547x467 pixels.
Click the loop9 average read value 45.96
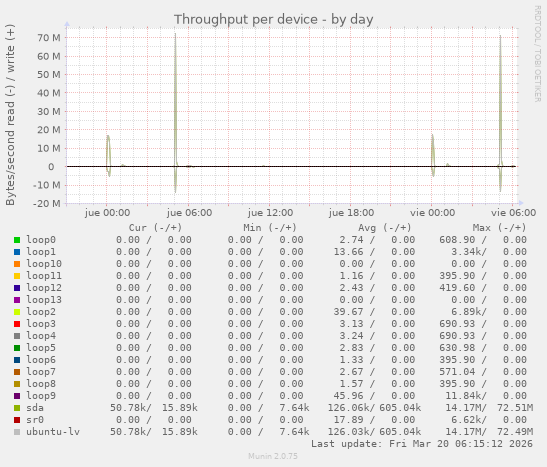(x=348, y=396)
